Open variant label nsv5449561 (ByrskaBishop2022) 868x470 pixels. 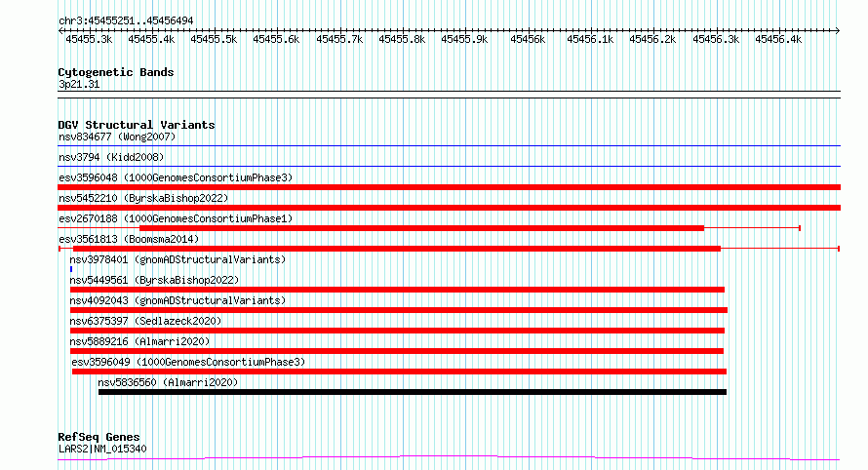pos(154,280)
